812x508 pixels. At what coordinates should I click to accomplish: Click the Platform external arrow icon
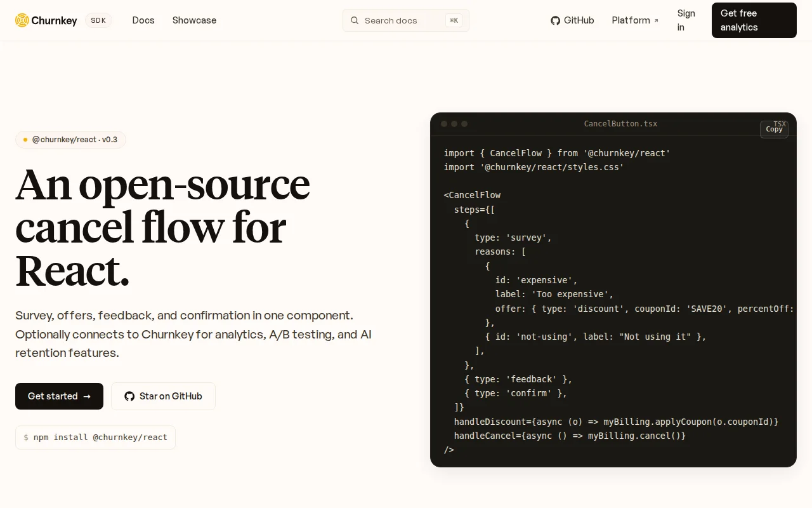coord(656,21)
